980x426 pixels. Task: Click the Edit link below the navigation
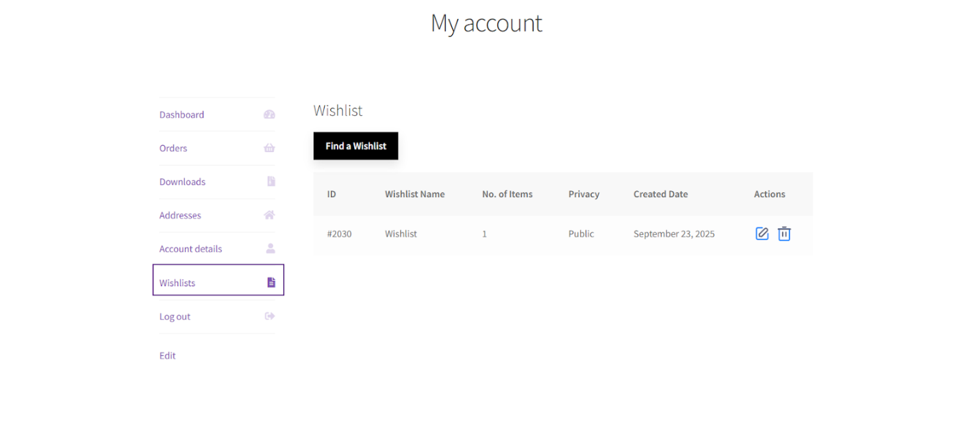point(167,355)
